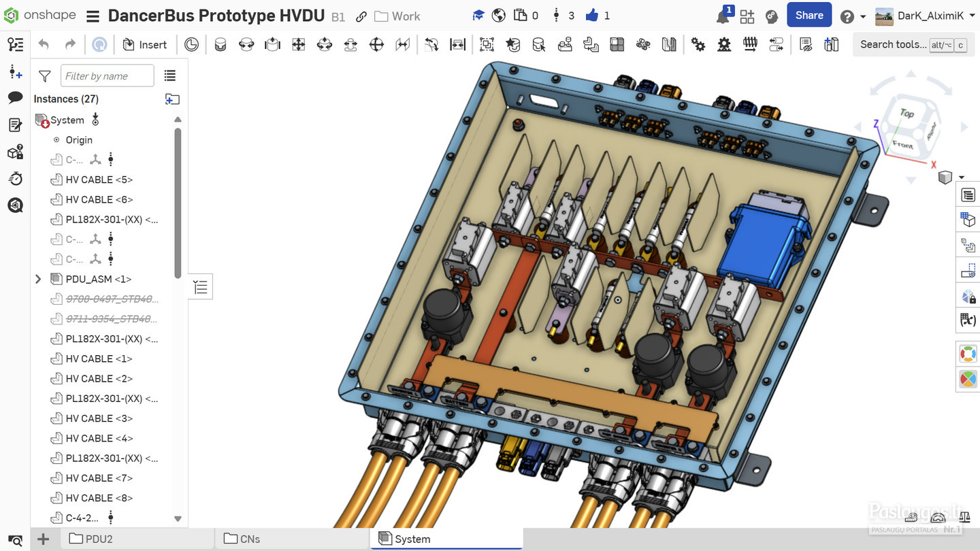Screen dimensions: 980x551
Task: Select the Slider mate tool
Action: point(272,45)
